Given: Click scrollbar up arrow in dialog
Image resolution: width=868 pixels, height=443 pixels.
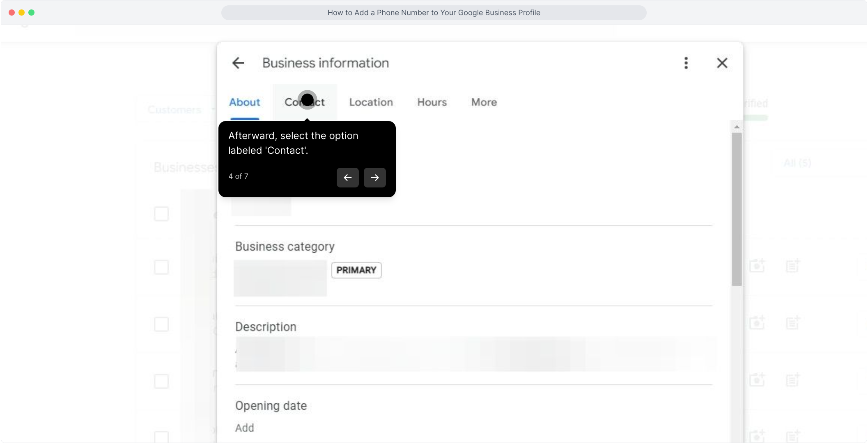Looking at the screenshot, I should click(x=737, y=127).
